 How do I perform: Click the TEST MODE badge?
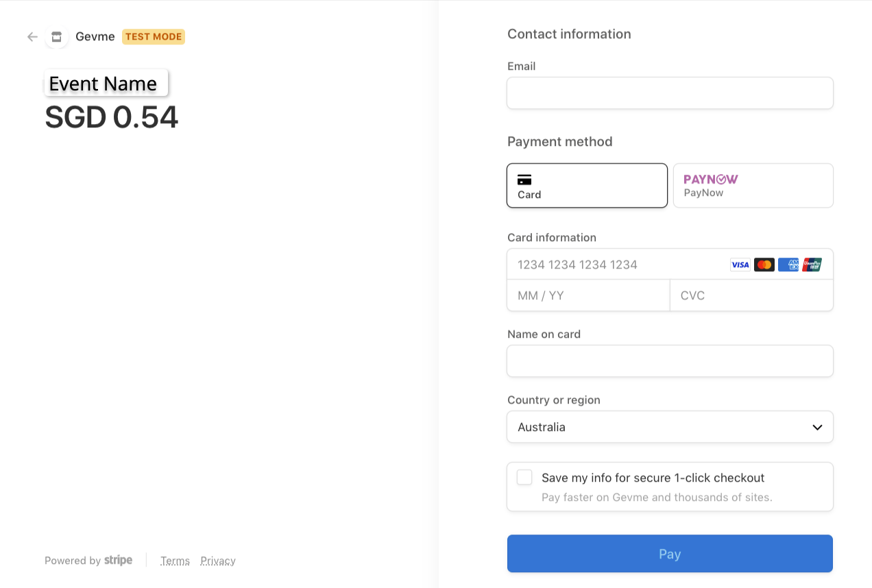(x=153, y=36)
